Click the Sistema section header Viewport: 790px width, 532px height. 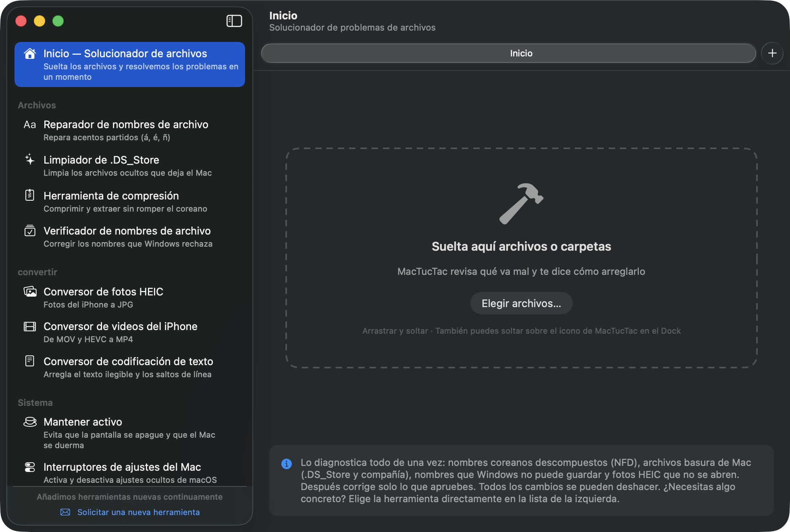point(35,403)
